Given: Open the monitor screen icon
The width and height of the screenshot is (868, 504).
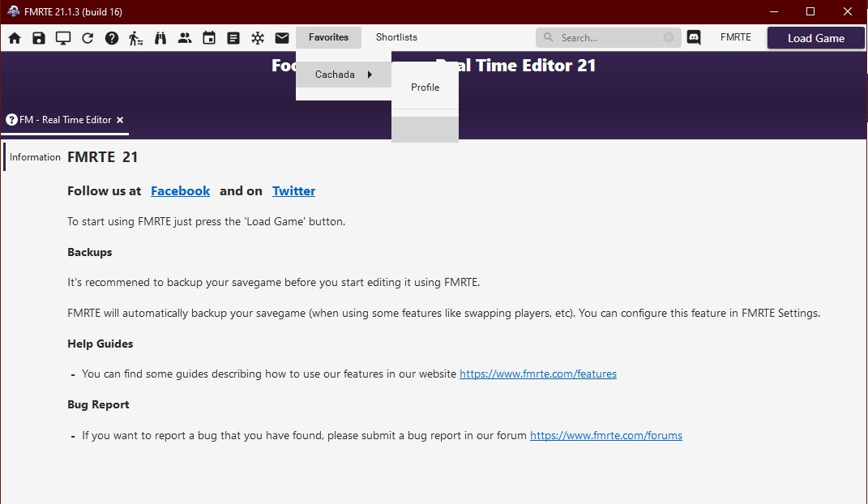Looking at the screenshot, I should (63, 37).
